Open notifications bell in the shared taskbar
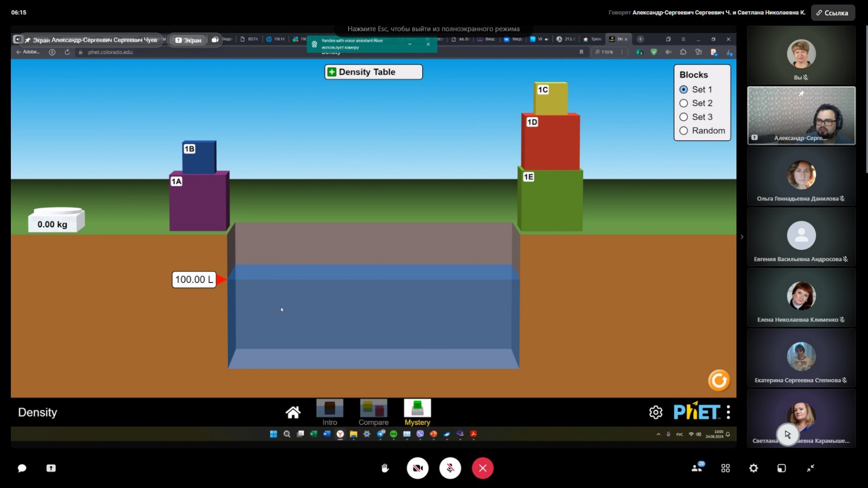This screenshot has width=868, height=488. pyautogui.click(x=728, y=434)
